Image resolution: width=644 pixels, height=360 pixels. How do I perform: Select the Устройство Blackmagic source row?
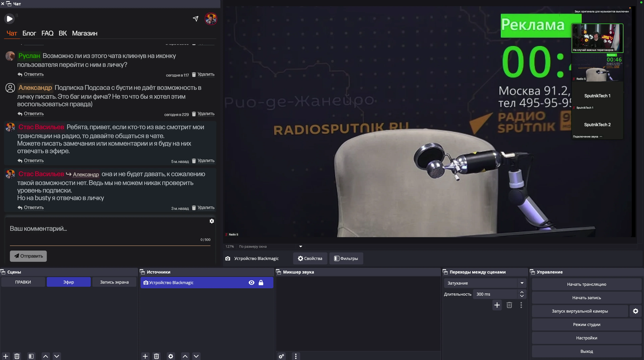(207, 283)
